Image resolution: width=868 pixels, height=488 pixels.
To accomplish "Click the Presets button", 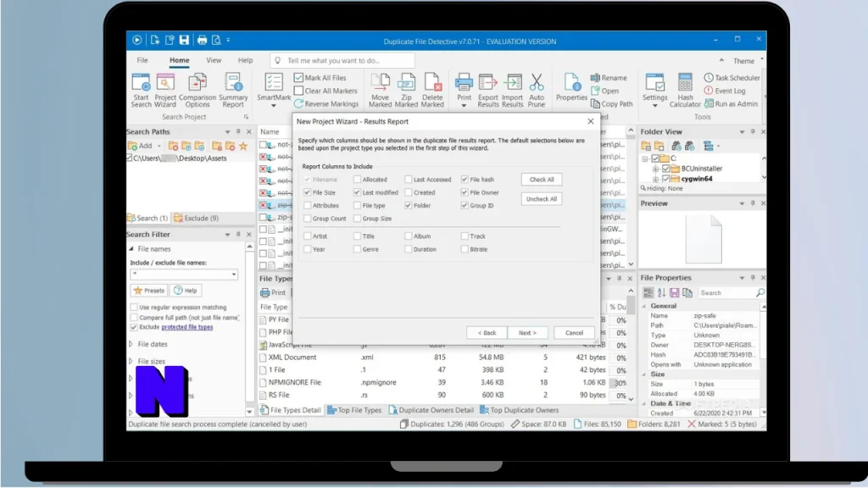I will pyautogui.click(x=149, y=291).
